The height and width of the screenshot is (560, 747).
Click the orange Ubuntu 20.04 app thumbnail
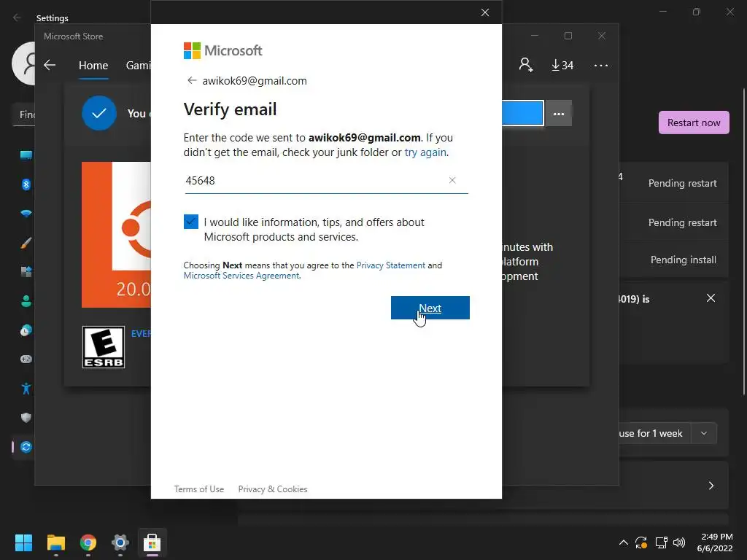point(116,235)
